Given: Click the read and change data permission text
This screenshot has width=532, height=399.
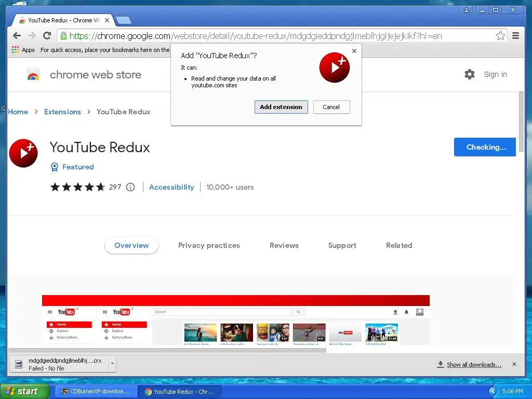Looking at the screenshot, I should [x=233, y=82].
